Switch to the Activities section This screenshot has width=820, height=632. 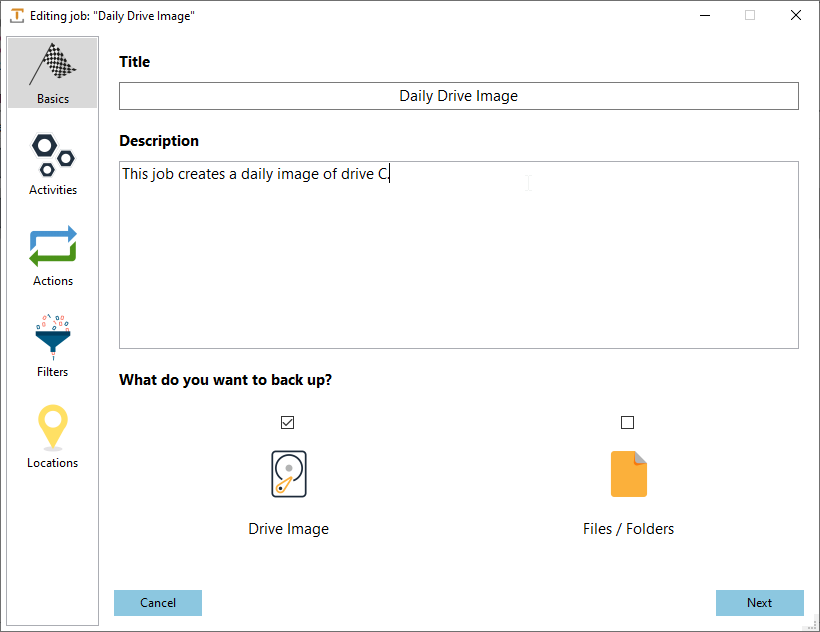point(52,165)
